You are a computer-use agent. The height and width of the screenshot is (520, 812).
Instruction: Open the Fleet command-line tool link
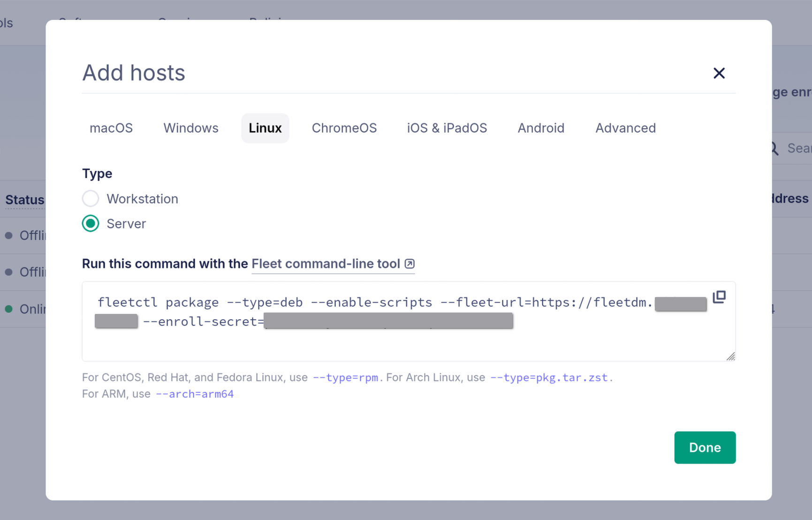coord(326,264)
